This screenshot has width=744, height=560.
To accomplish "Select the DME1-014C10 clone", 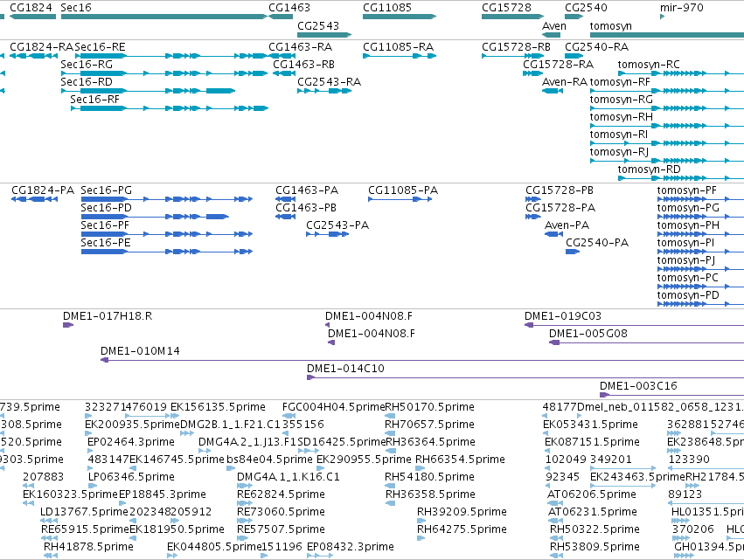I will coord(525,377).
